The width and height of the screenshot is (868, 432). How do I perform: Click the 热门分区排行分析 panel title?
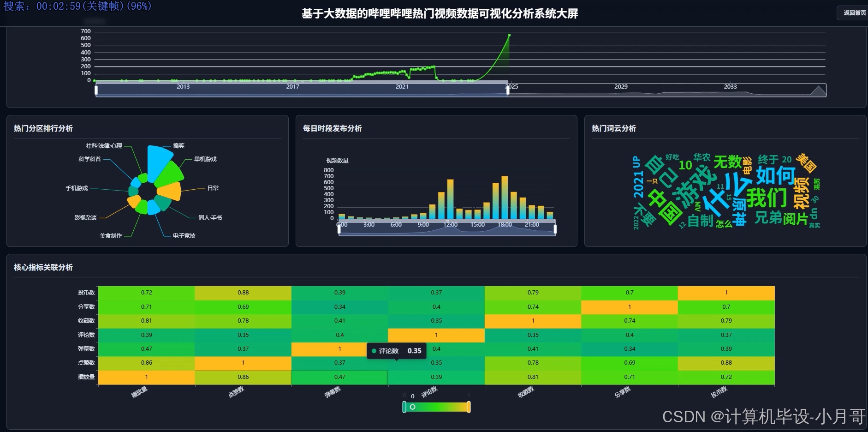point(43,128)
